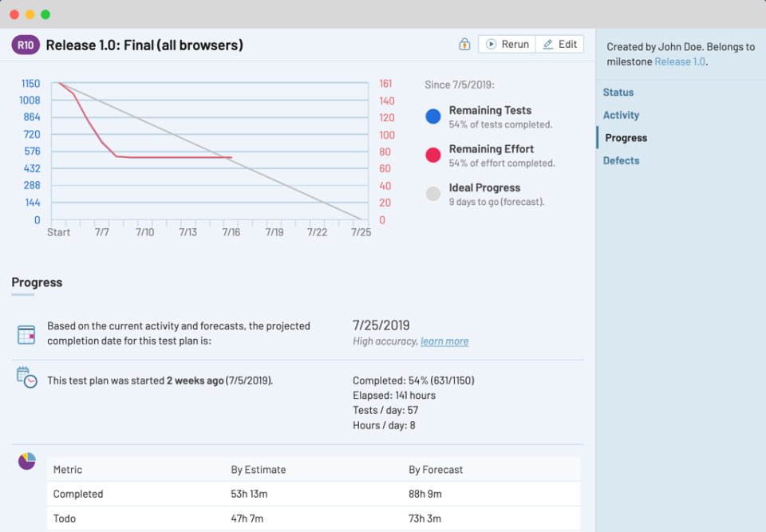The width and height of the screenshot is (766, 532).
Task: Open the Activity section
Action: [x=621, y=115]
